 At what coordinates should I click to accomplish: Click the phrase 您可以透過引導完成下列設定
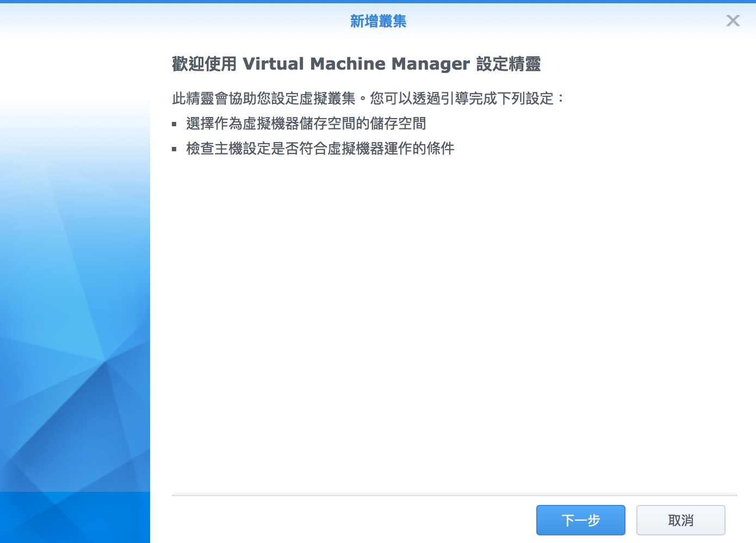click(462, 98)
